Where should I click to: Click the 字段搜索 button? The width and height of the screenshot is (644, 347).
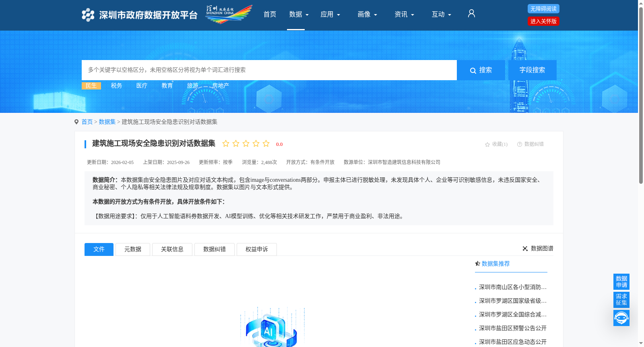(533, 70)
